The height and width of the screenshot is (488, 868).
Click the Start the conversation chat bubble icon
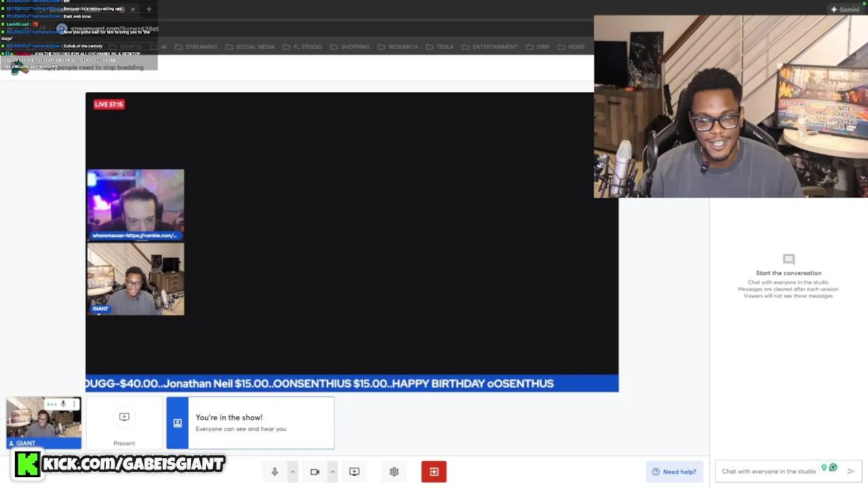click(789, 259)
